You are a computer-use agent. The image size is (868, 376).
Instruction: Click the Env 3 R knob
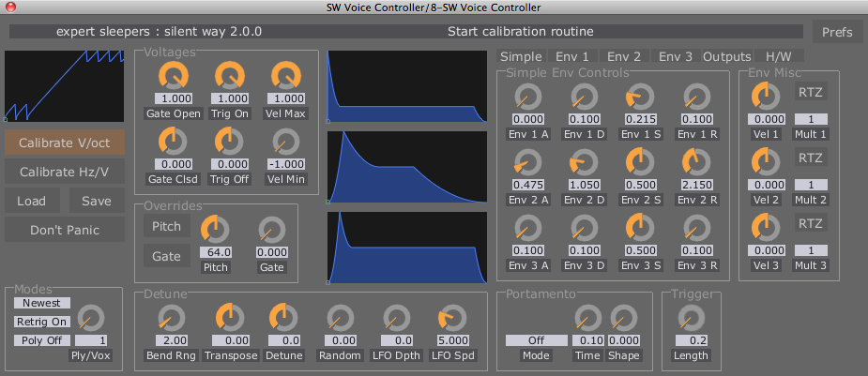click(x=697, y=227)
